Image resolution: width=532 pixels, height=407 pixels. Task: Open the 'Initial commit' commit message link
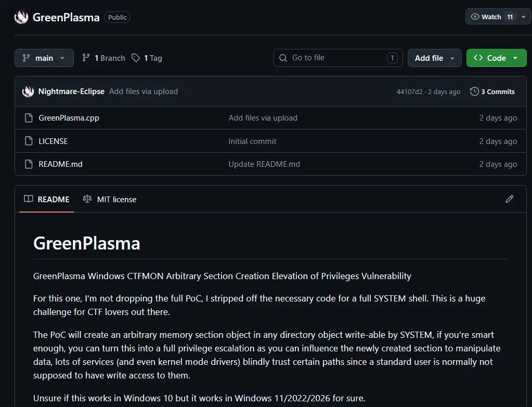pos(252,141)
